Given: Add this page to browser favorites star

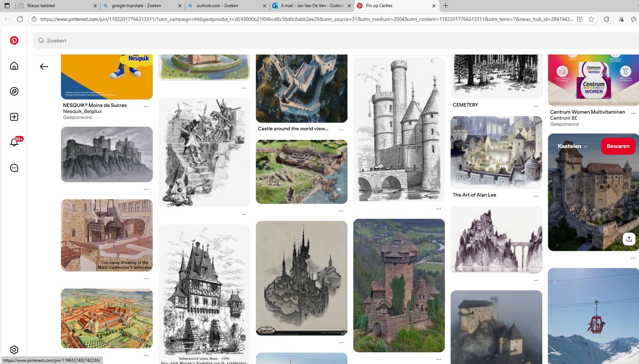Looking at the screenshot, I should pos(591,19).
